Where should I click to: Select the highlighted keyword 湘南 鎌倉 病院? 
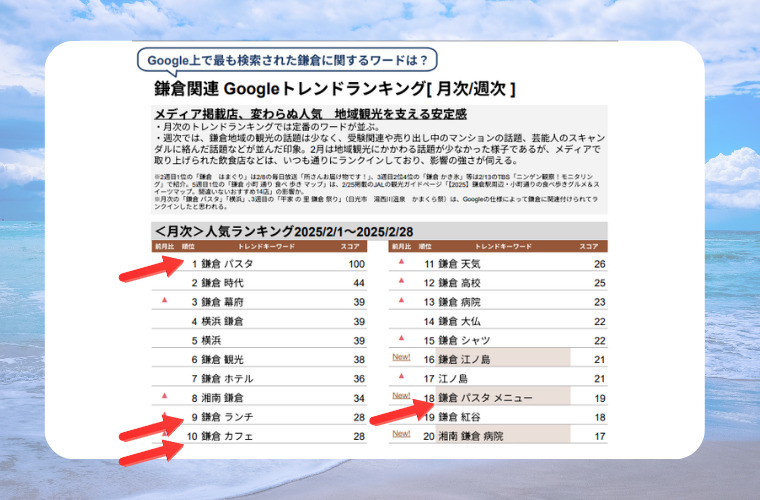click(x=471, y=436)
